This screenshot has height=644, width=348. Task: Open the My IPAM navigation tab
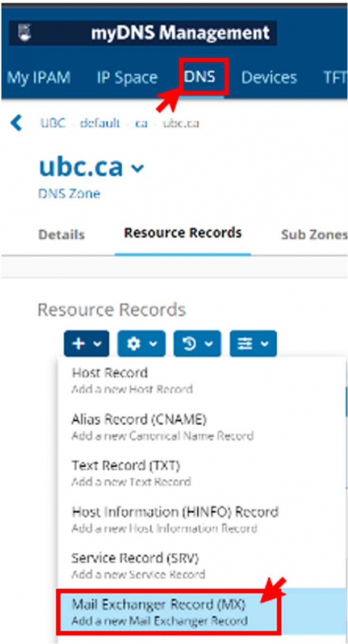pos(39,77)
